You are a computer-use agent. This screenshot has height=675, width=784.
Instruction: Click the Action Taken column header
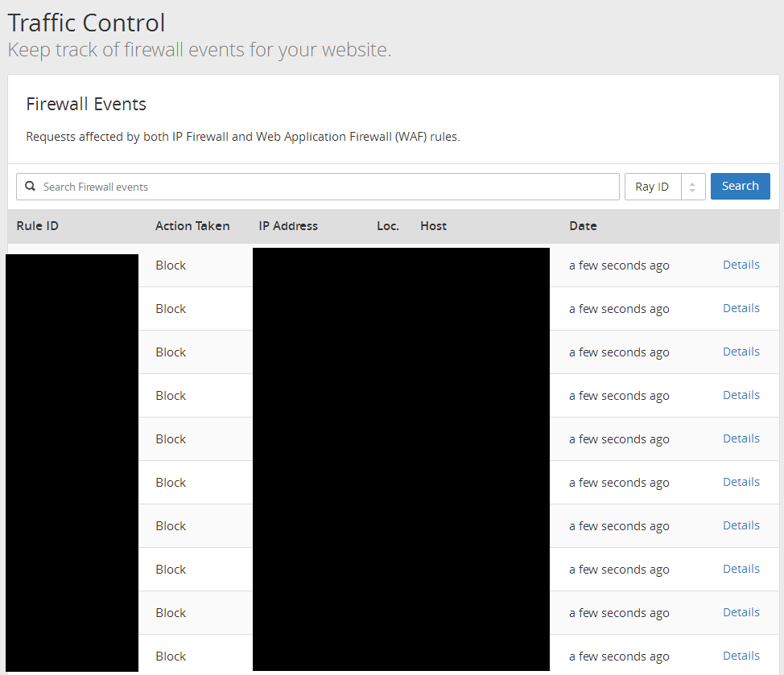pos(192,226)
